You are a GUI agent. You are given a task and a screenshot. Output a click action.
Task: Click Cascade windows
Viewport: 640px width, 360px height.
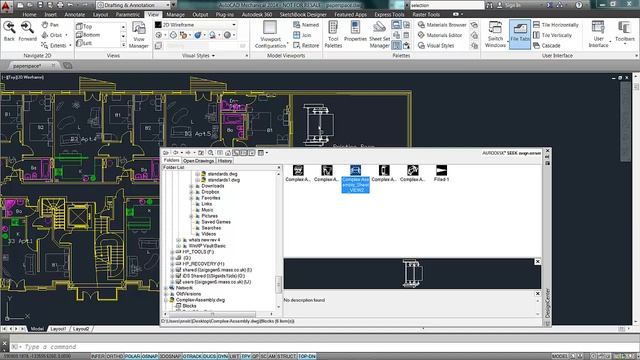click(547, 45)
